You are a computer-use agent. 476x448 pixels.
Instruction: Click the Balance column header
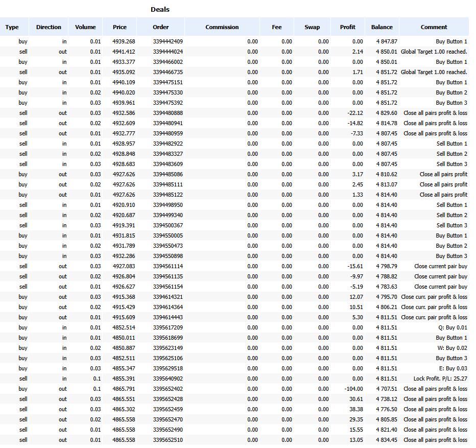tap(382, 27)
